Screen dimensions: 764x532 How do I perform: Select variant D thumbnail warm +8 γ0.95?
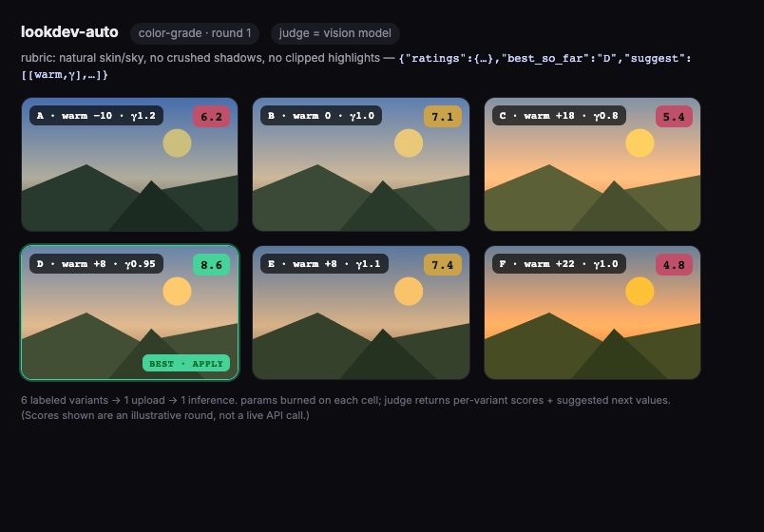[x=129, y=313]
